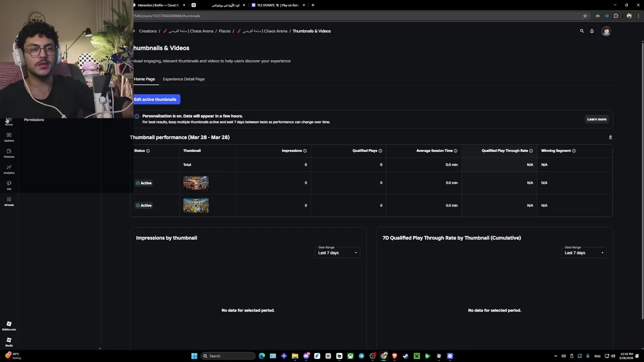Open the second active thumbnail image
This screenshot has width=644, height=362.
[196, 206]
